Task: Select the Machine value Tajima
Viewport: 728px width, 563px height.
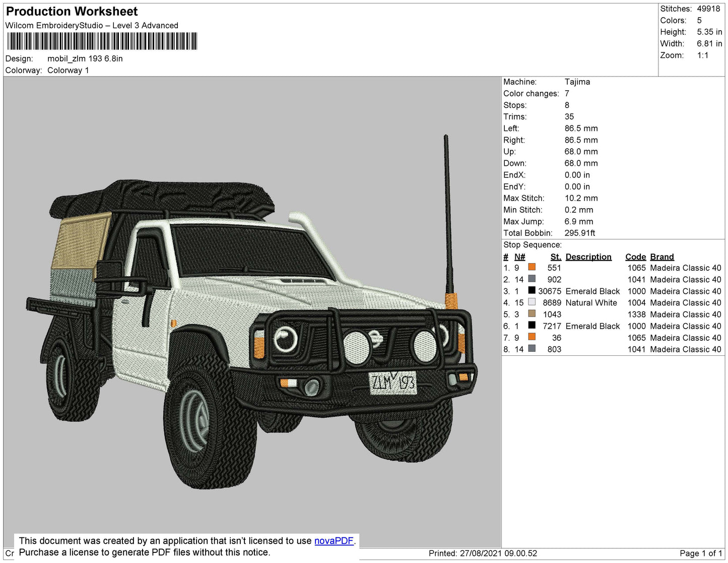Action: click(577, 82)
